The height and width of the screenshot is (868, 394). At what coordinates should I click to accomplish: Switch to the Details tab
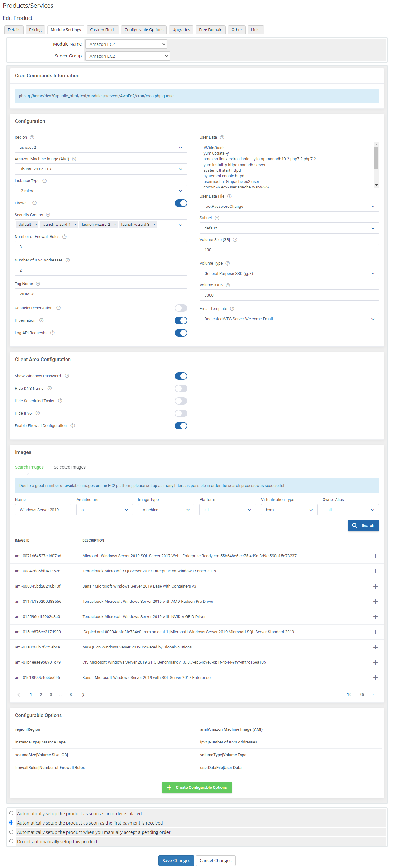[14, 30]
